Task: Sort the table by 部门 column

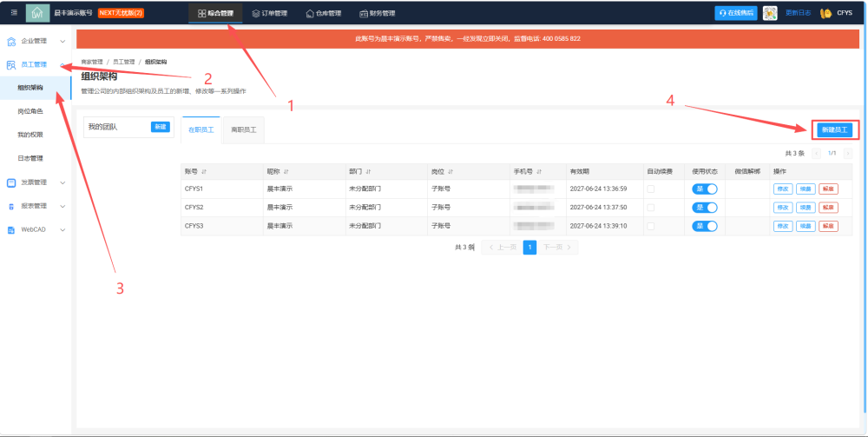Action: [368, 172]
